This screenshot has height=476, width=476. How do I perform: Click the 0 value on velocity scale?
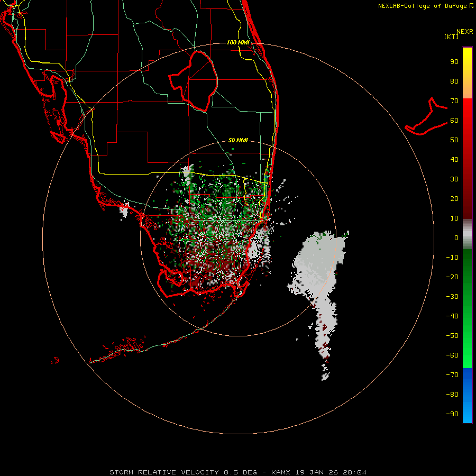[456, 238]
